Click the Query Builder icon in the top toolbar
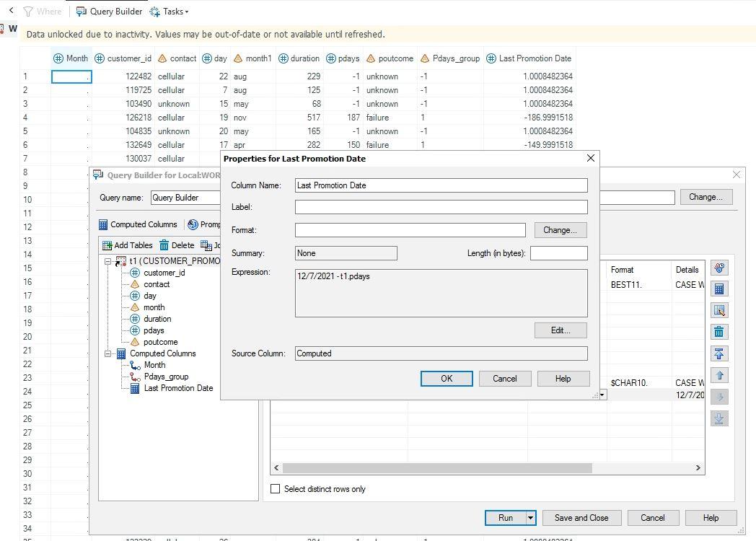The height and width of the screenshot is (541, 756). [79, 11]
